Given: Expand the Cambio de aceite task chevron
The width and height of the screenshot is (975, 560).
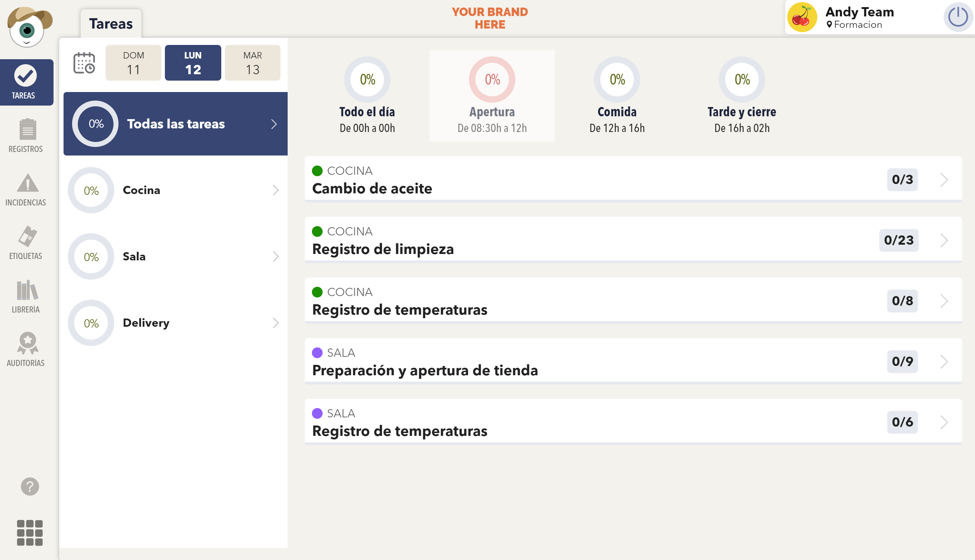Looking at the screenshot, I should [944, 180].
